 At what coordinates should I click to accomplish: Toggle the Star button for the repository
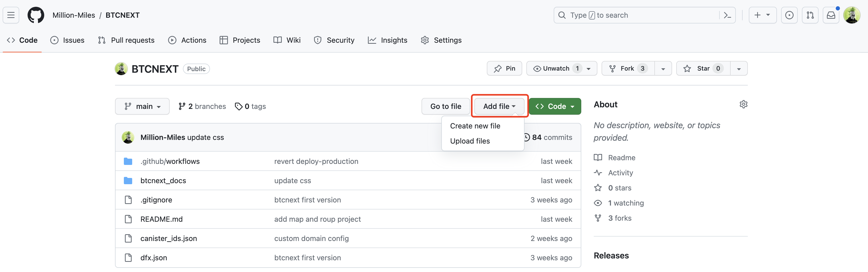click(x=703, y=69)
